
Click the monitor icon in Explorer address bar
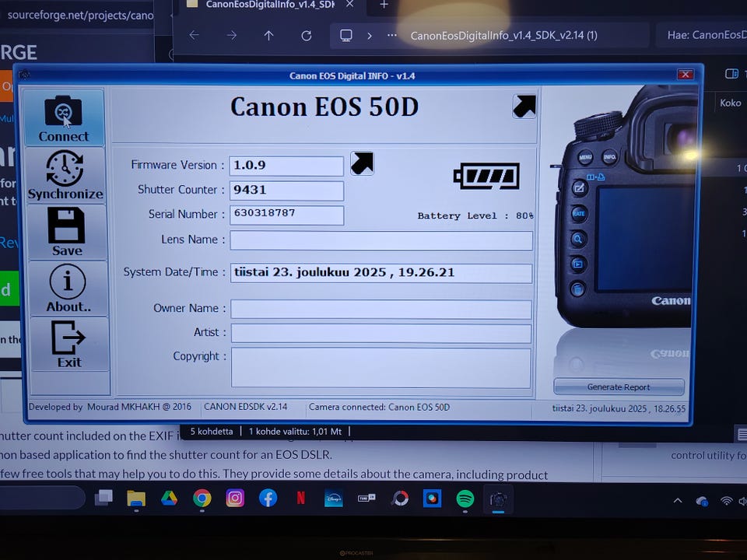(346, 35)
